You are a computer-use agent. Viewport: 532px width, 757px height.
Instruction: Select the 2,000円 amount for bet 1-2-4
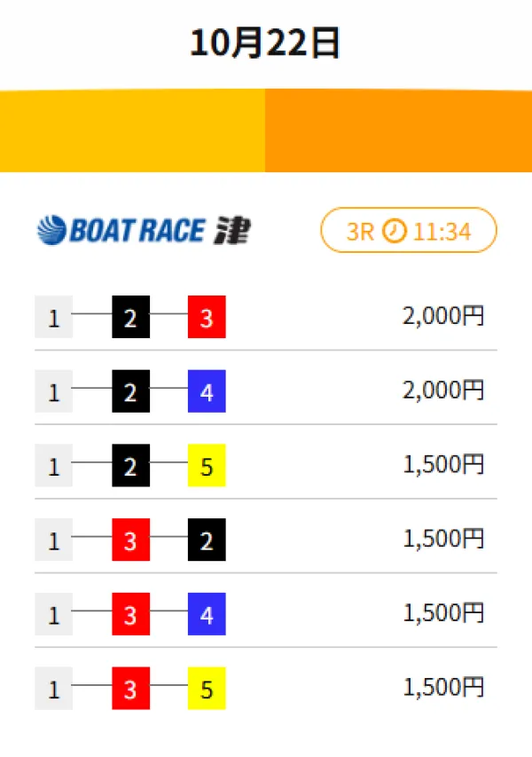pos(443,390)
